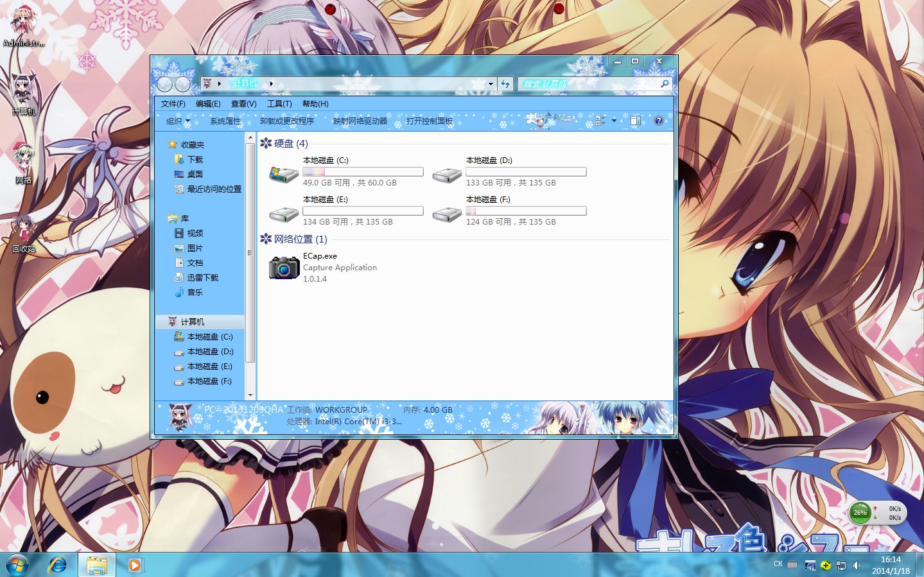Click 映射网络驱动器 button
924x577 pixels.
tap(360, 121)
